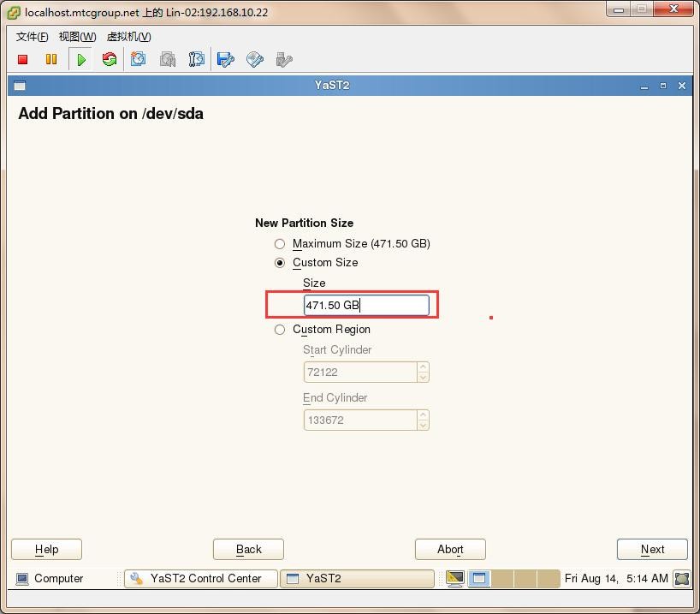Screen dimensions: 700x614
Task: Pause the virtual machine with the orange icon
Action: (51, 59)
